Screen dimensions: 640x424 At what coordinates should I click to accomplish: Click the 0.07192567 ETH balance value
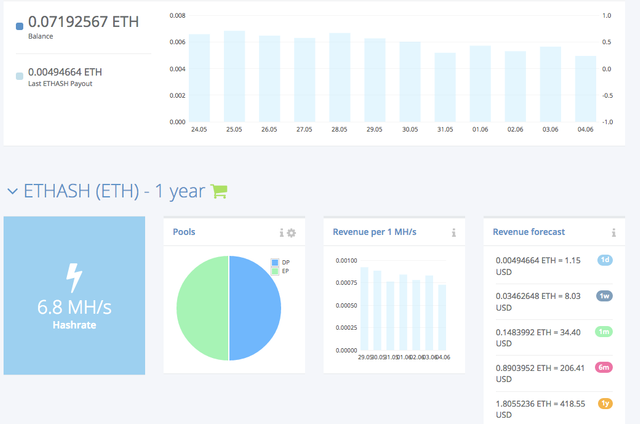(84, 22)
